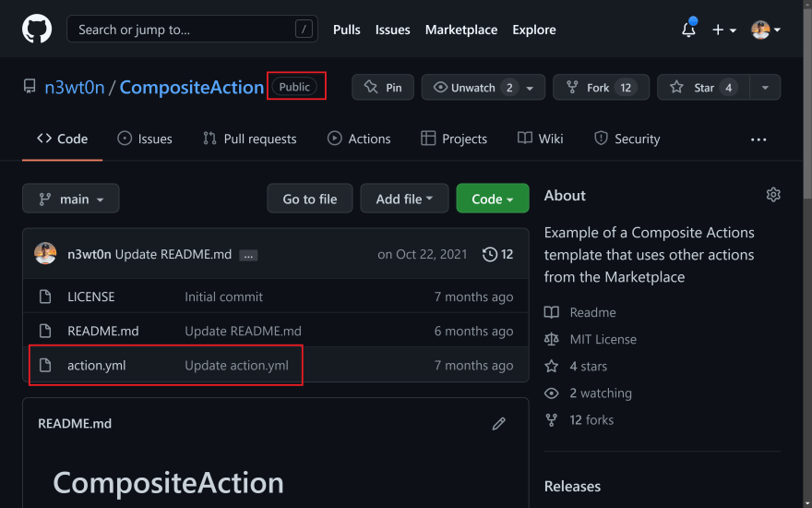
Task: Open the Releases heading link
Action: pos(572,486)
